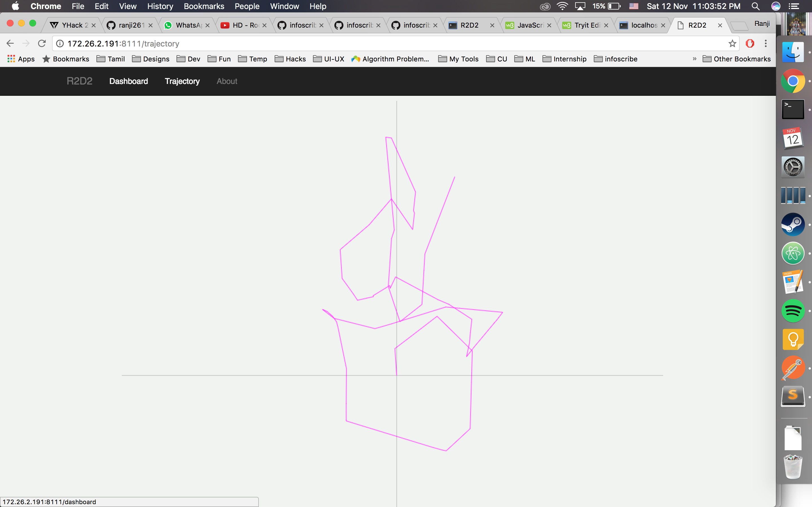Open the History menu
This screenshot has height=507, width=812.
(x=160, y=6)
